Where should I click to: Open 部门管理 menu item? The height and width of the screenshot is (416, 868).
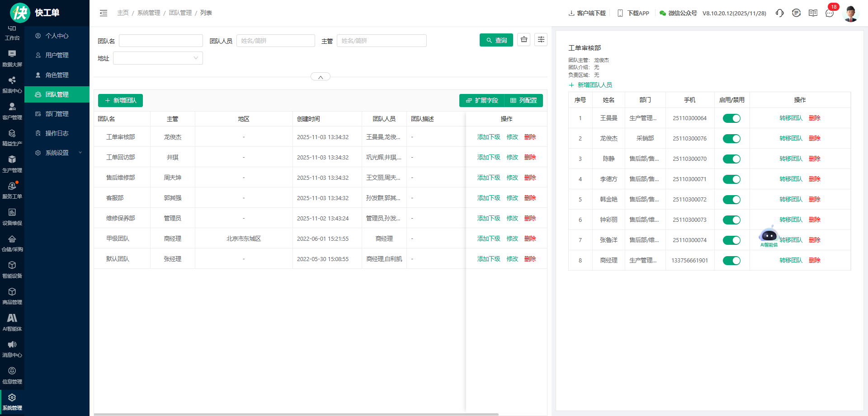pos(57,114)
